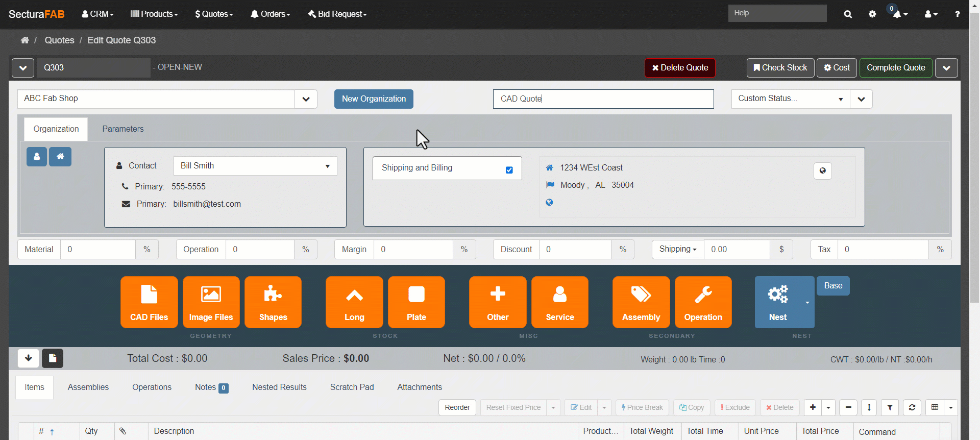Viewport: 980px width, 440px height.
Task: Expand the Bill Smith contact dropdown
Action: point(327,166)
